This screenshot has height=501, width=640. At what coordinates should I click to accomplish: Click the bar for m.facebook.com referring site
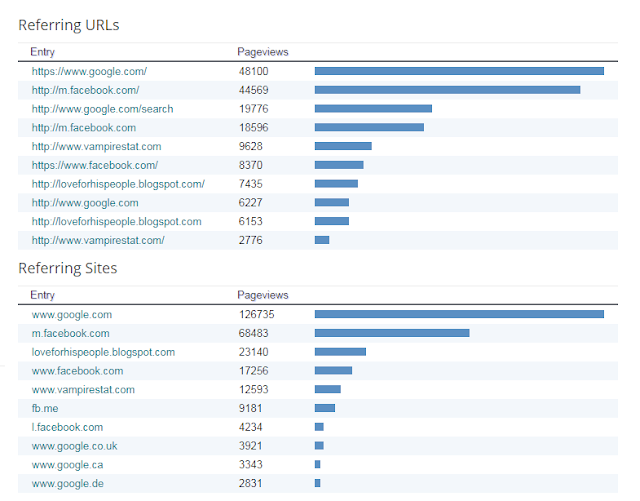click(x=392, y=333)
